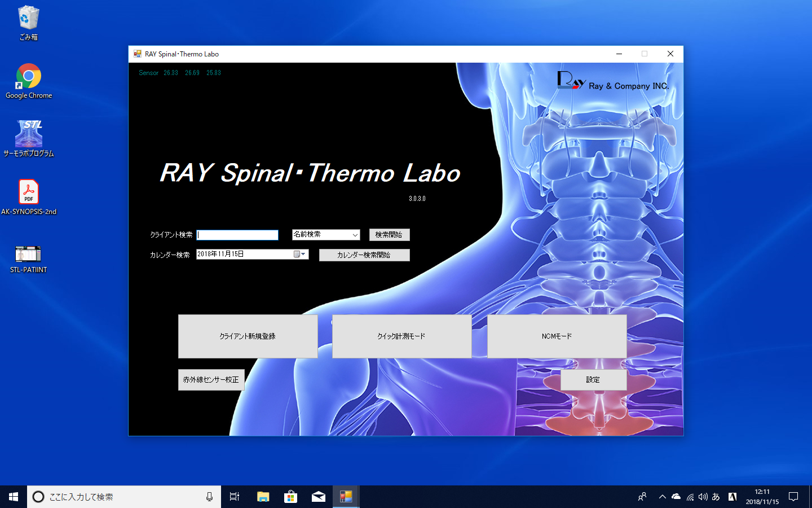
Task: Close the RAY Spinal Thermo Labo window
Action: point(670,54)
